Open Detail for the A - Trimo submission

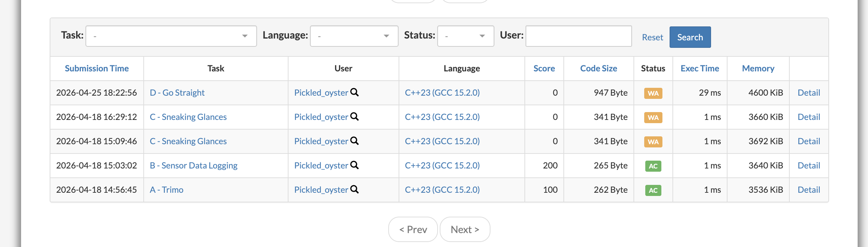pyautogui.click(x=809, y=190)
